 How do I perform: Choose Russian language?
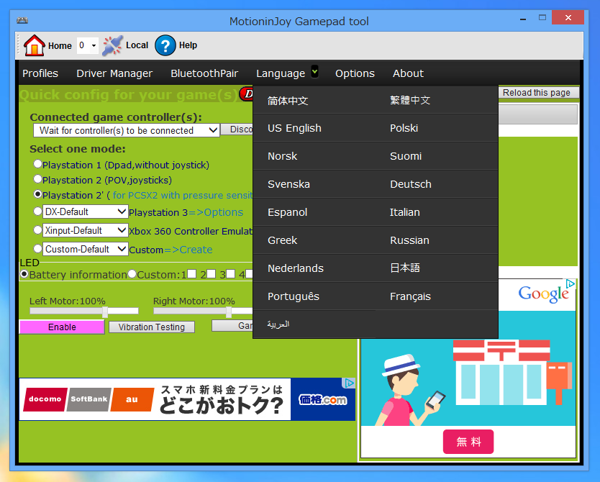[409, 240]
